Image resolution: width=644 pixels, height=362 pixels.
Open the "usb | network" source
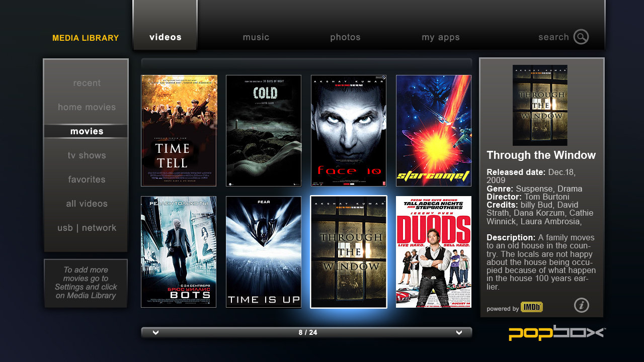[x=86, y=227]
